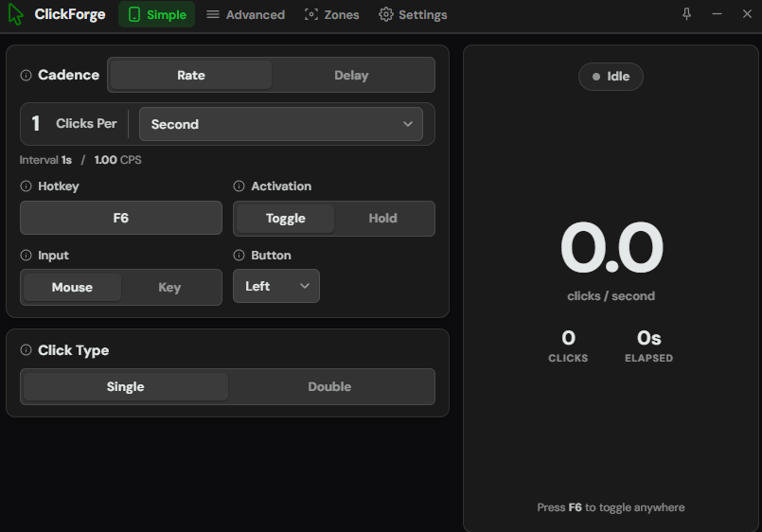Select Single click type
The height and width of the screenshot is (532, 762).
tap(125, 387)
